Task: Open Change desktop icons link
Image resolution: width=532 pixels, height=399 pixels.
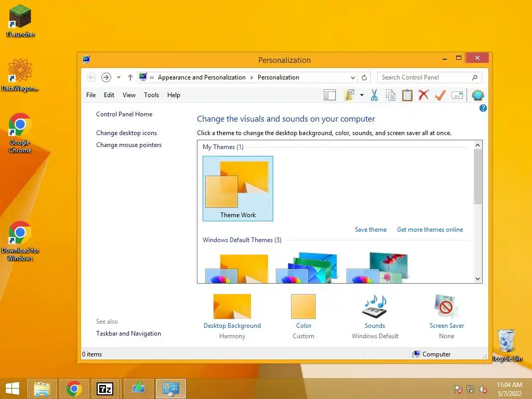Action: [127, 133]
